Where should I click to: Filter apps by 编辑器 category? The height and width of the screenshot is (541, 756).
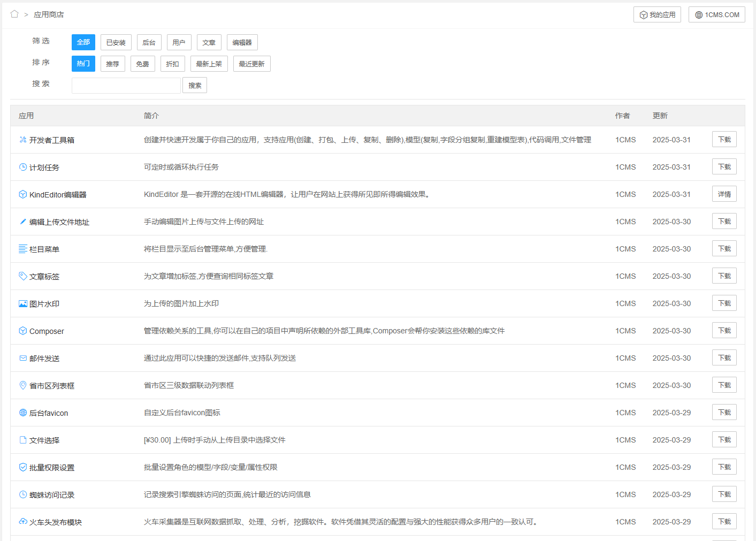(242, 42)
